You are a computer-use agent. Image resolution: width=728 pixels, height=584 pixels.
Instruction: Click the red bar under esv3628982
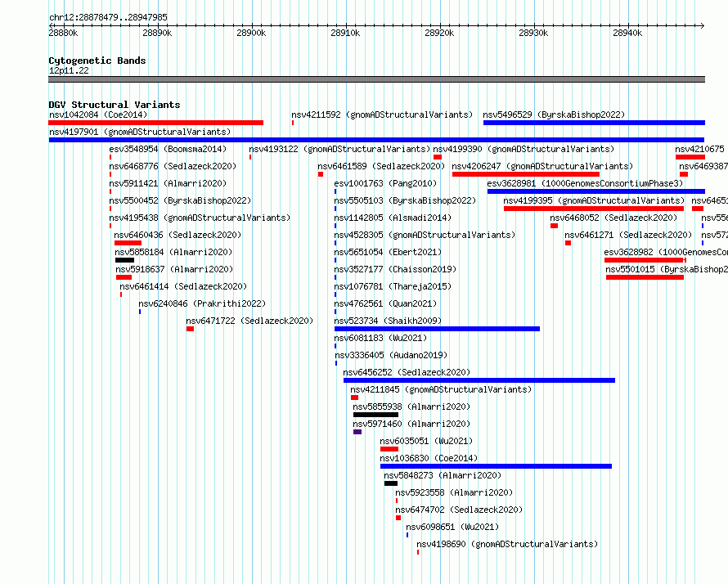[x=645, y=260]
